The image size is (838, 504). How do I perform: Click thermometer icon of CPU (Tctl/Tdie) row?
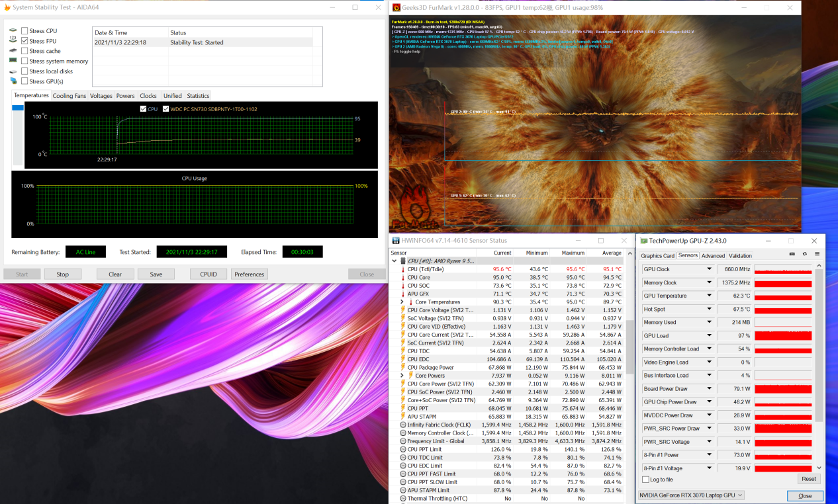click(x=402, y=269)
